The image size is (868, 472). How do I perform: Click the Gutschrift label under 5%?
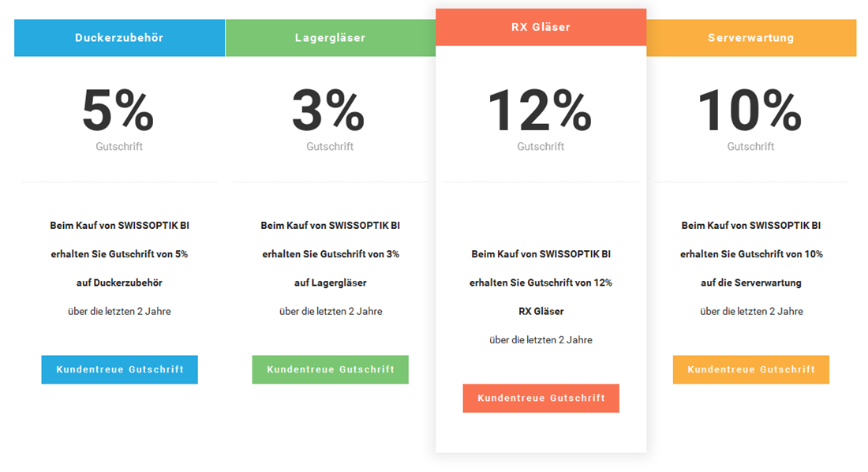click(x=119, y=147)
